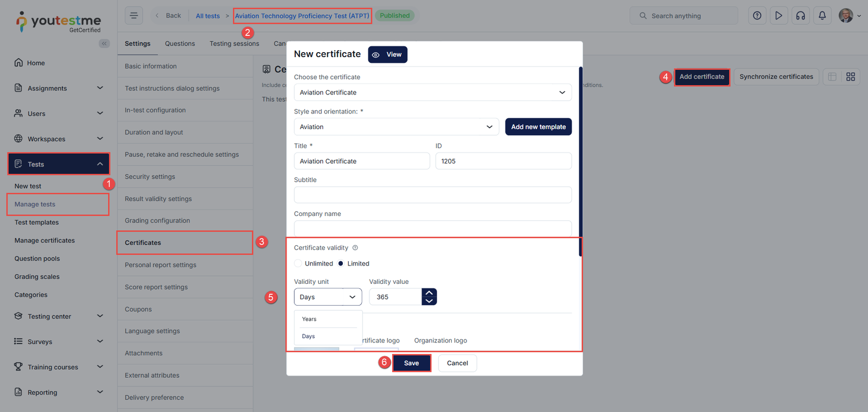The height and width of the screenshot is (412, 868).
Task: Open the notifications bell
Action: point(822,16)
